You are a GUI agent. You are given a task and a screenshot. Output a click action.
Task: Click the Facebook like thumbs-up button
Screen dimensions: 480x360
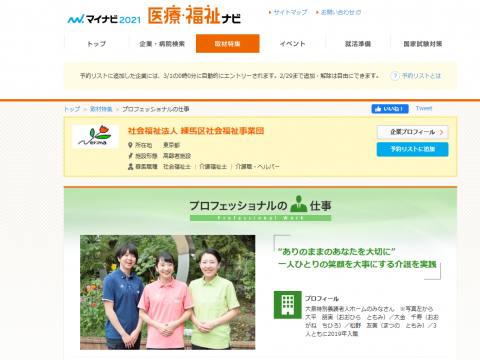click(x=390, y=109)
